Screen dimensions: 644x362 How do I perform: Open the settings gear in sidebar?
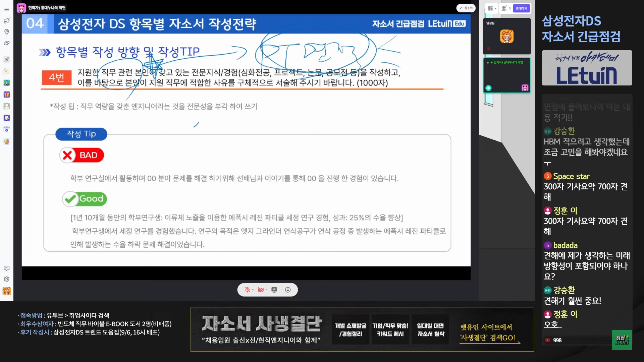[7, 279]
